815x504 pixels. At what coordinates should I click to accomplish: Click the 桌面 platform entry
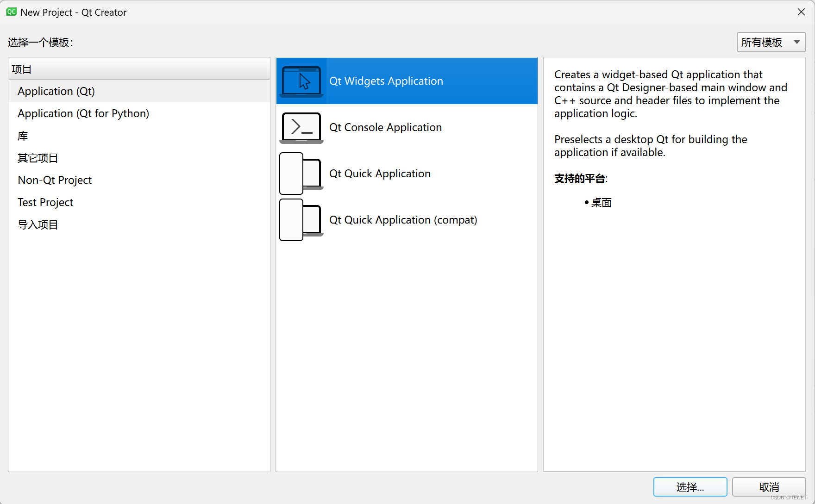pyautogui.click(x=602, y=203)
